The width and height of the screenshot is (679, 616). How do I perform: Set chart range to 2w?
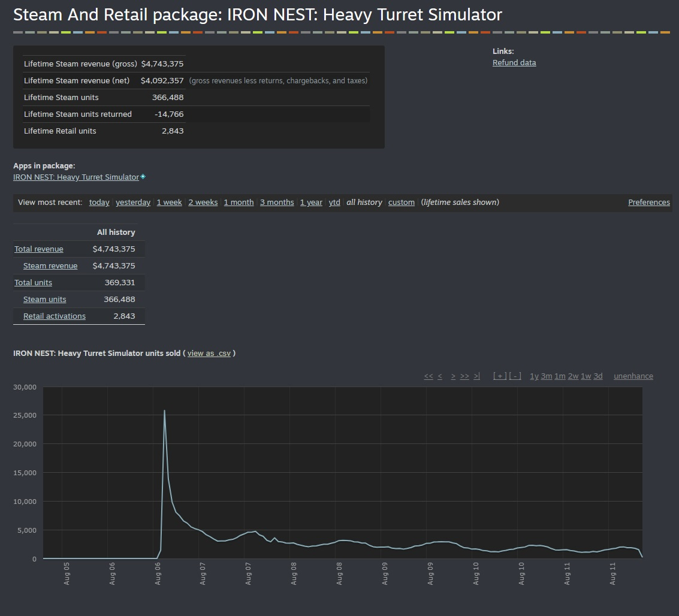pos(573,376)
